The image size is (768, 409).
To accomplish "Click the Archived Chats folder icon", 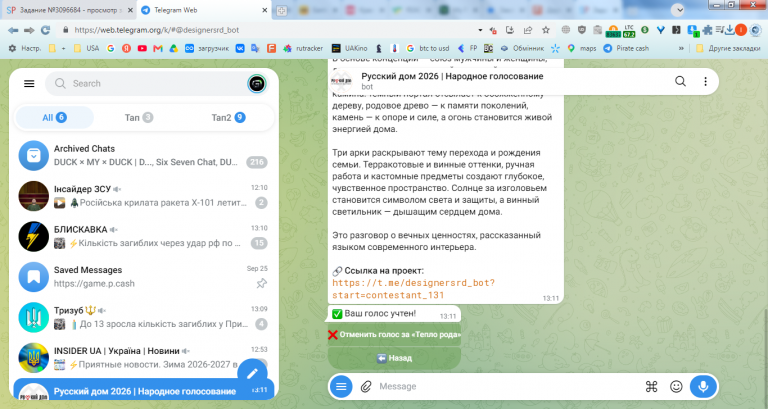I will 33,156.
